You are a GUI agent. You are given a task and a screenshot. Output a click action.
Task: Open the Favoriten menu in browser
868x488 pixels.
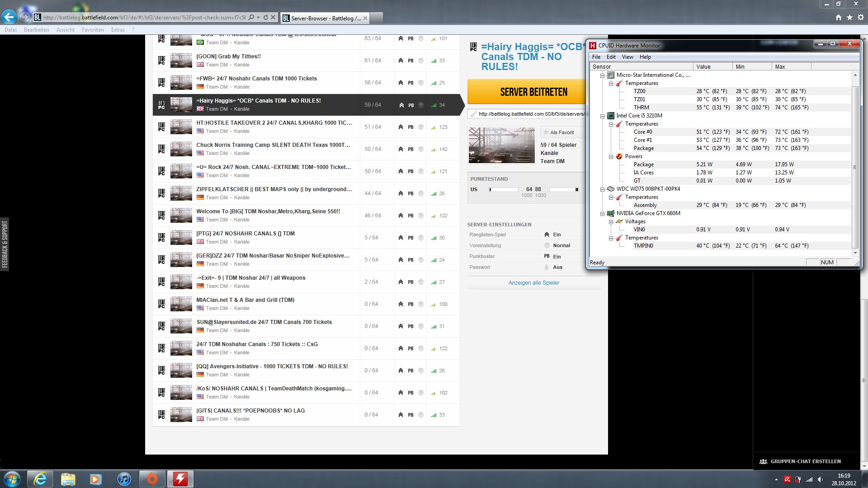click(93, 30)
